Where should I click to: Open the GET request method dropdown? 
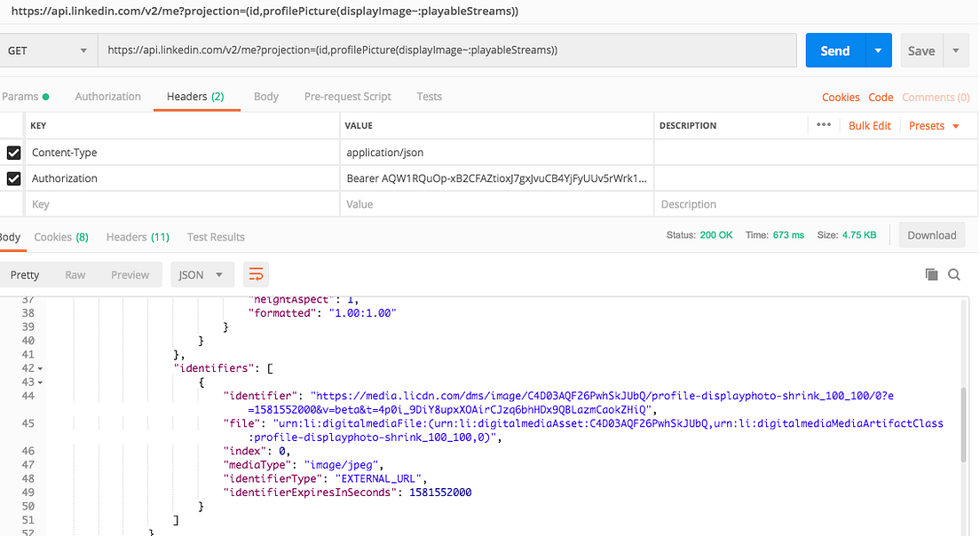pos(50,51)
